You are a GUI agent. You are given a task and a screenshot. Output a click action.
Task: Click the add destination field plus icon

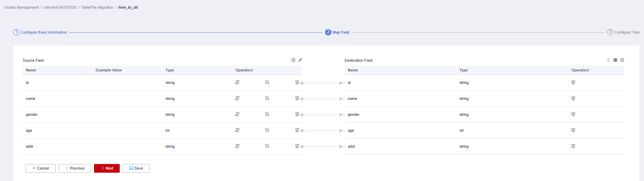[x=622, y=60]
